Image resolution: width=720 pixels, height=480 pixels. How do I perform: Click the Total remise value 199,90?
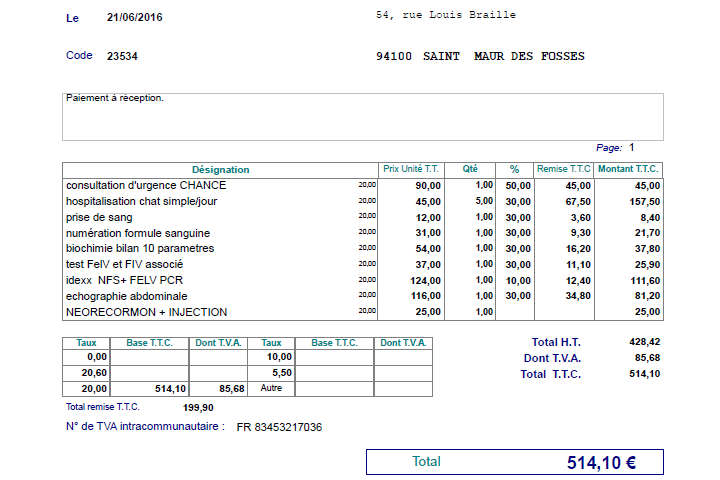point(199,407)
